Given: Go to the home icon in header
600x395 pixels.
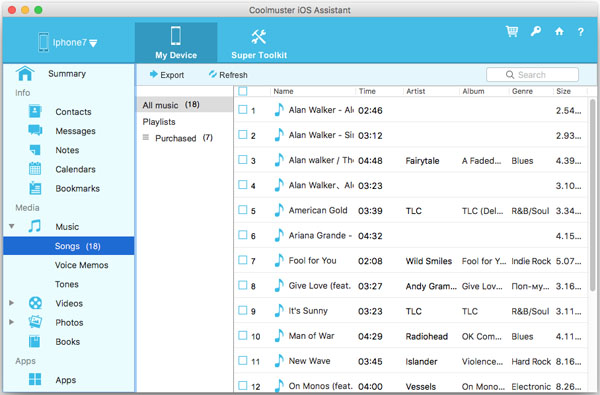Looking at the screenshot, I should (x=559, y=31).
